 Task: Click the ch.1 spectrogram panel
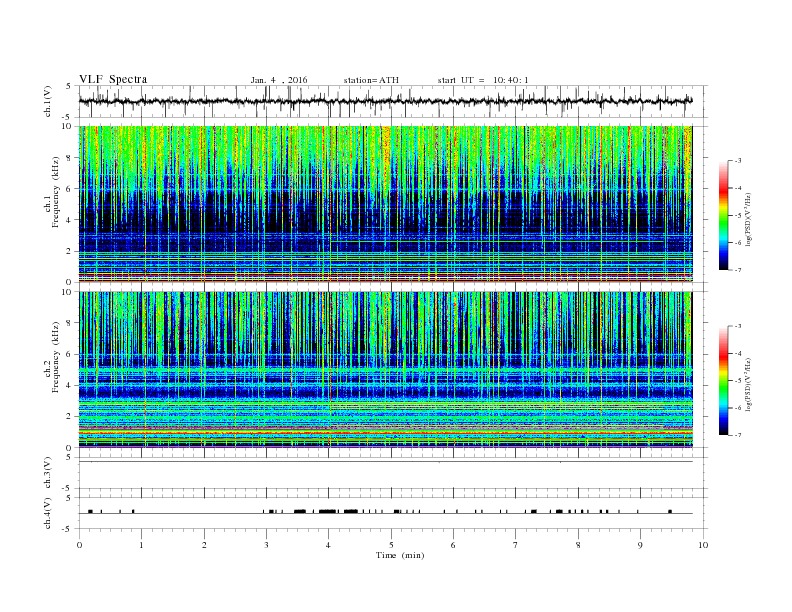point(385,204)
